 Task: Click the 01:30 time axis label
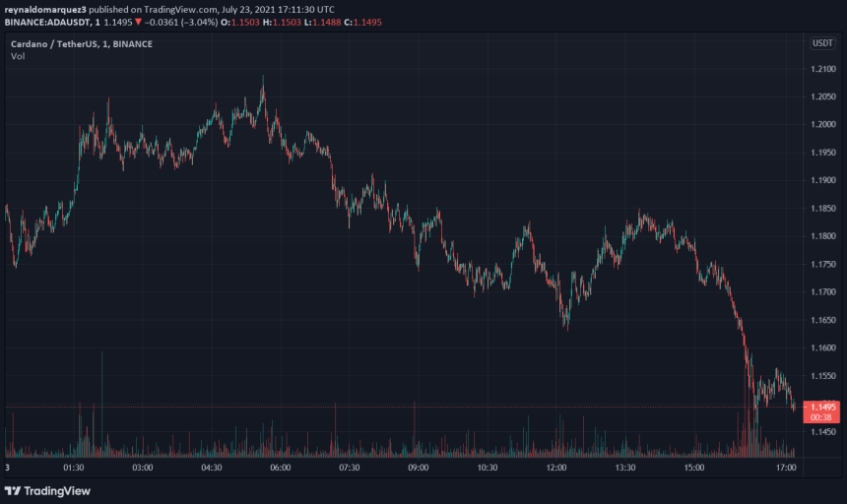tap(74, 468)
